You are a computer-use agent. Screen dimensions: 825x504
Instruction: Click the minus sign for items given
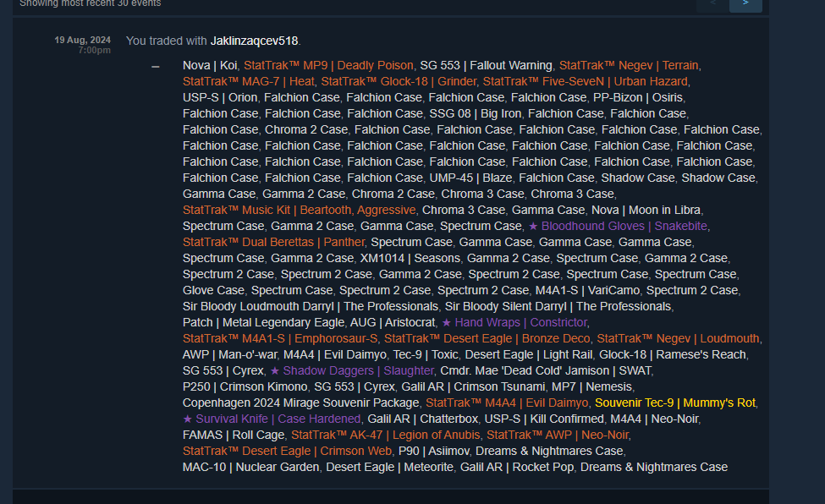click(x=155, y=66)
